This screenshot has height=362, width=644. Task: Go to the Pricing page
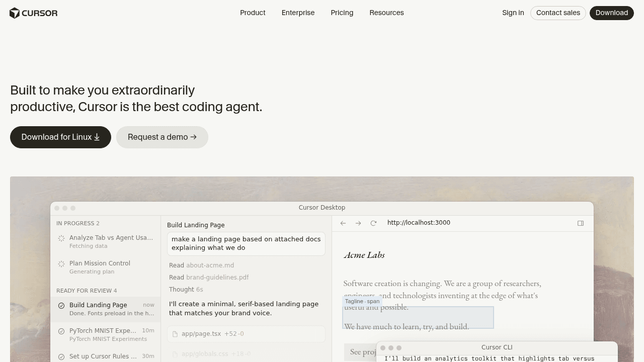pos(342,13)
